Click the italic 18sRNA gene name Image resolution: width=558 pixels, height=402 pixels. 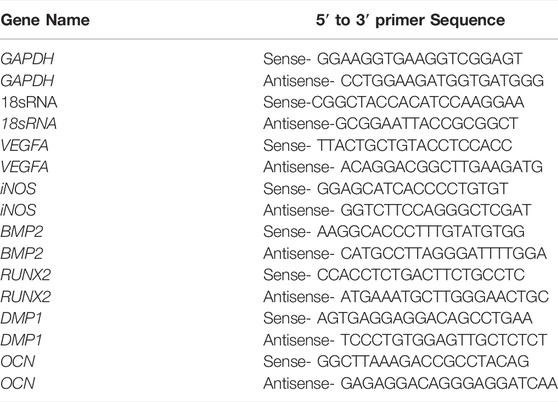tap(29, 124)
